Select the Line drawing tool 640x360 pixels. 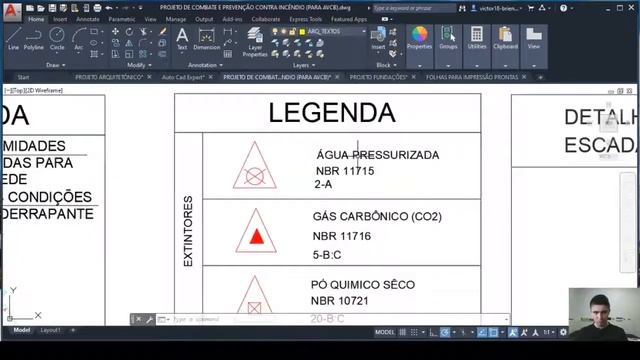tap(13, 39)
